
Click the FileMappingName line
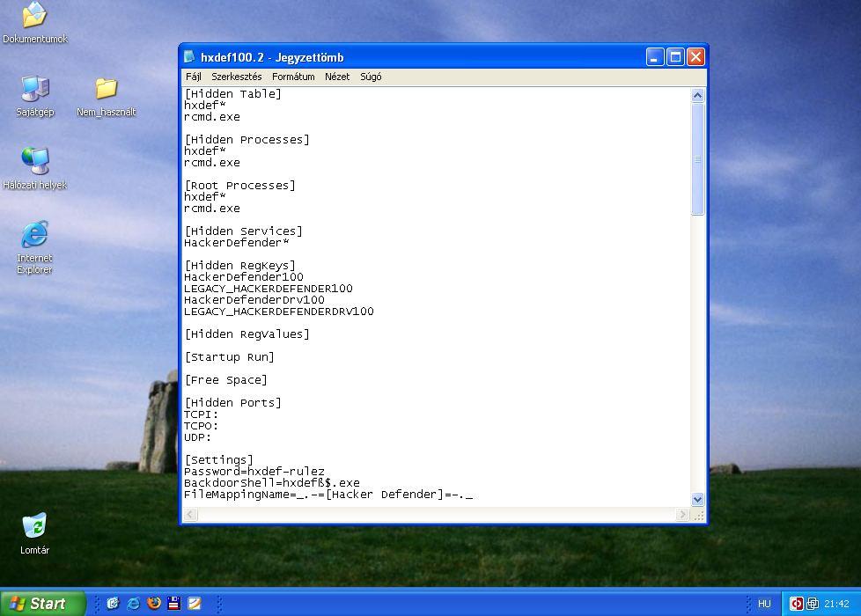(328, 495)
